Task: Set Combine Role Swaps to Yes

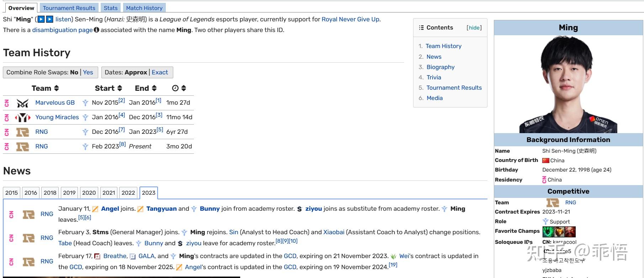Action: (x=88, y=72)
